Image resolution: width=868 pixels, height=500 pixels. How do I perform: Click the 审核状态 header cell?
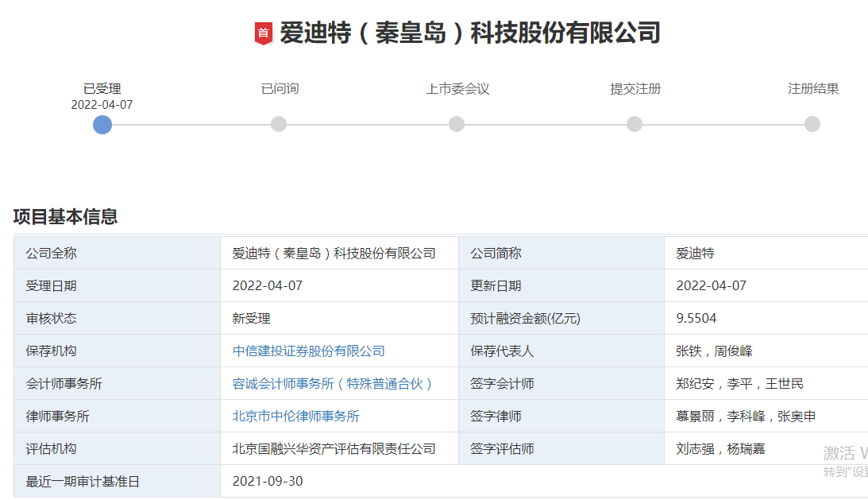coord(117,319)
